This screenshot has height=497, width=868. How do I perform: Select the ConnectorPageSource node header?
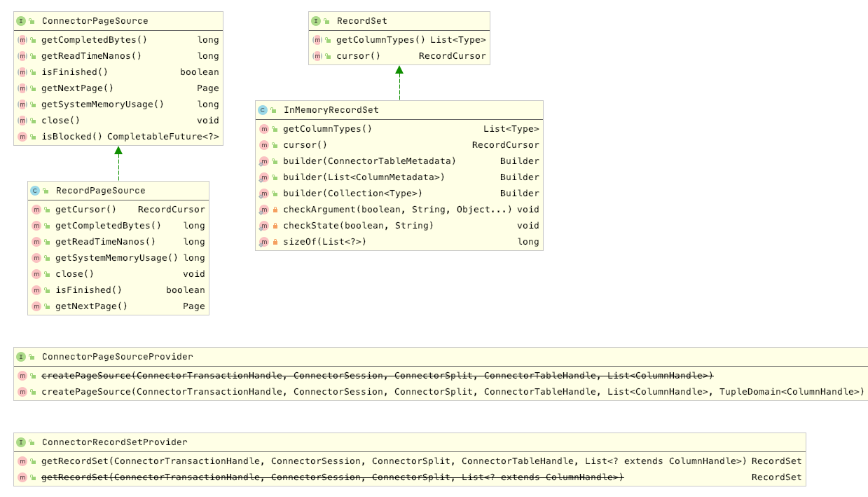tap(95, 21)
